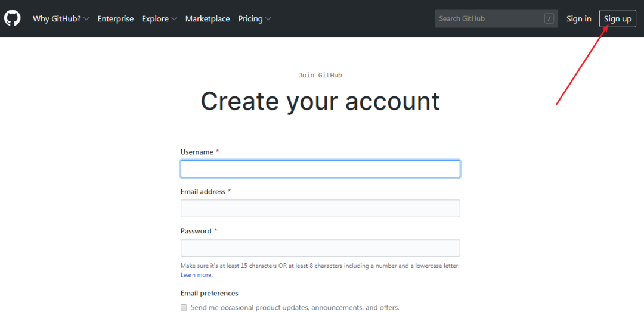This screenshot has width=644, height=312.
Task: Click the Send me occasional product updates label
Action: click(x=295, y=307)
